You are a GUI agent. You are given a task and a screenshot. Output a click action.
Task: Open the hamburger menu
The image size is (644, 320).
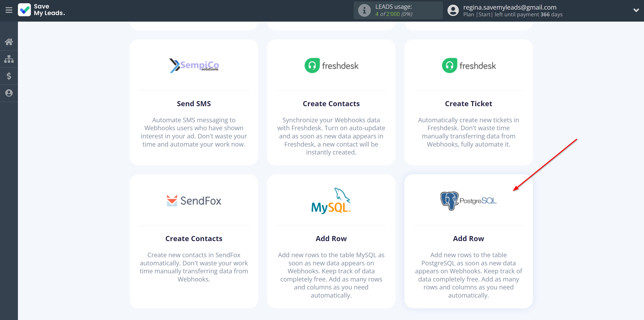click(9, 10)
